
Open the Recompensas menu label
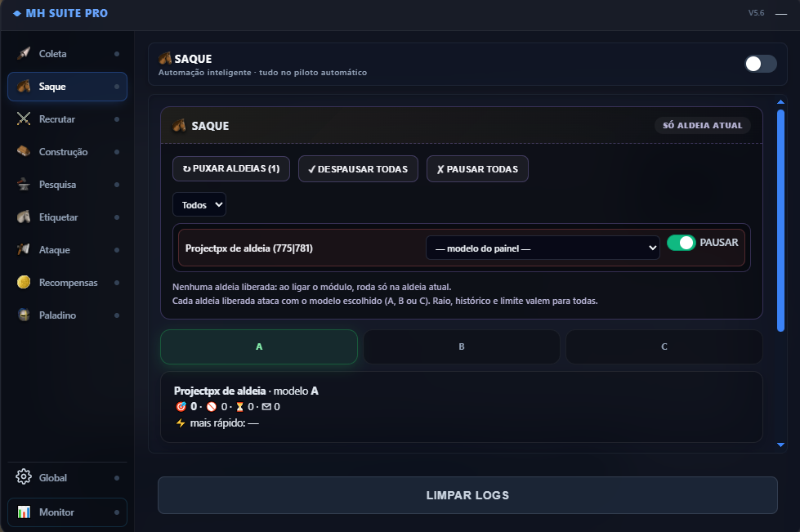pyautogui.click(x=69, y=282)
